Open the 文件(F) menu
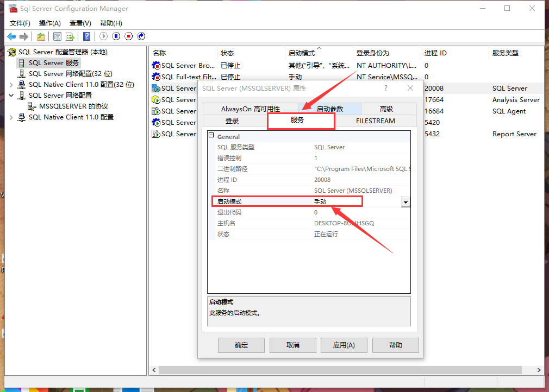 (20, 23)
